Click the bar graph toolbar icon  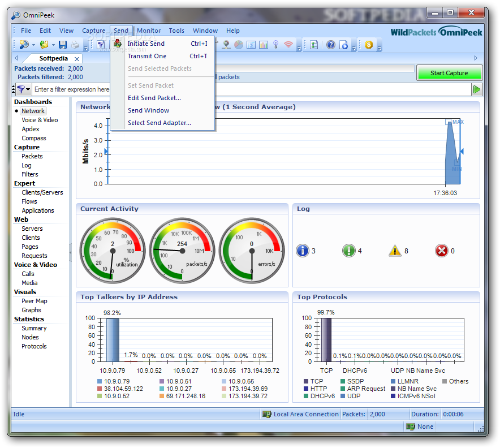(x=264, y=45)
